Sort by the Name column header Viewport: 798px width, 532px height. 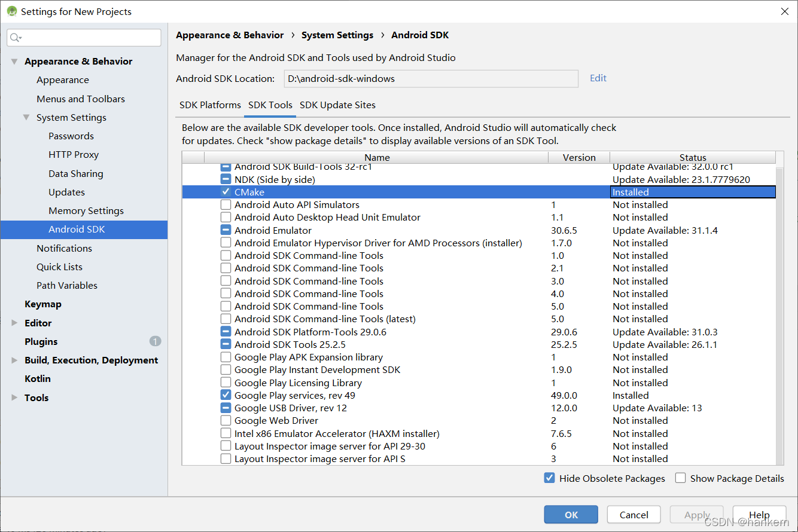click(x=377, y=157)
